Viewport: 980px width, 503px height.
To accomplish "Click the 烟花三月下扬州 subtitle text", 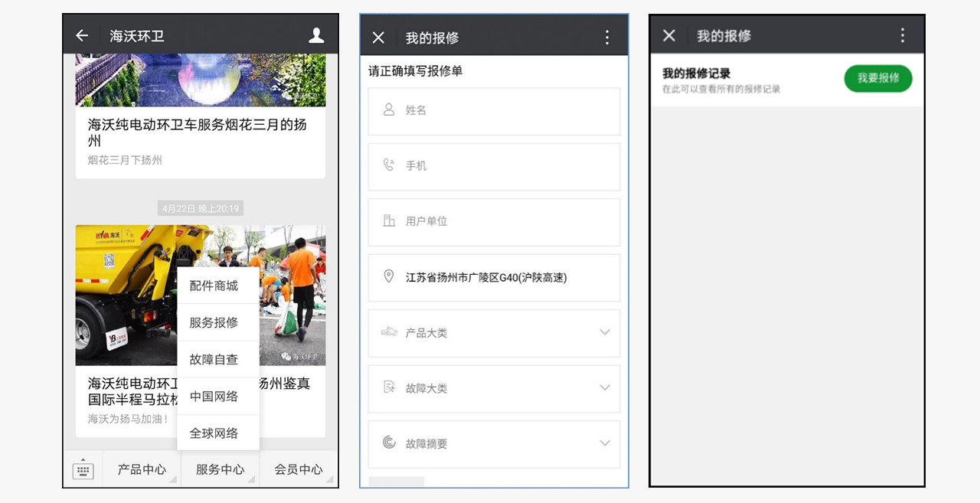I will 125,160.
